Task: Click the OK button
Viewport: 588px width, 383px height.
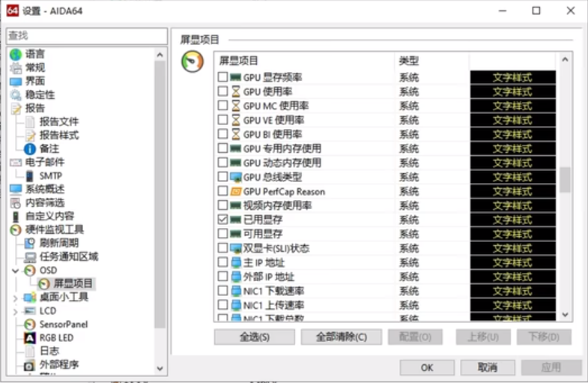Action: 427,367
